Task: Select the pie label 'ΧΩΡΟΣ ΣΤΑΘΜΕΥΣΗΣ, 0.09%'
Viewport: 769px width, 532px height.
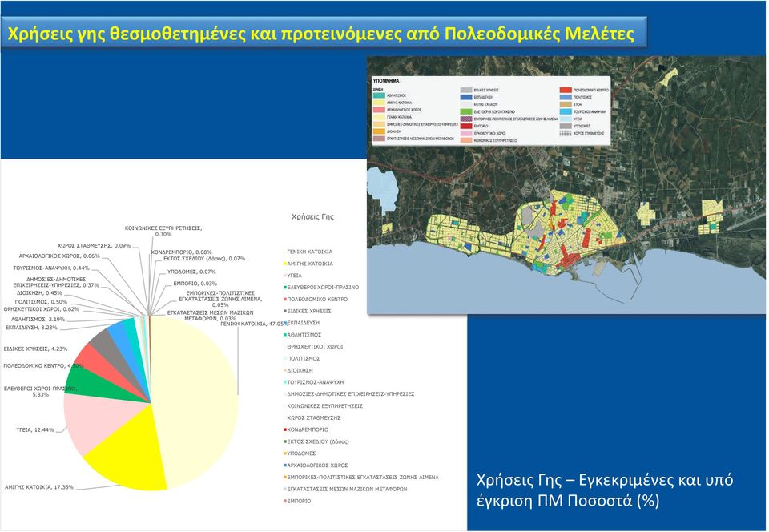Action: coord(94,246)
